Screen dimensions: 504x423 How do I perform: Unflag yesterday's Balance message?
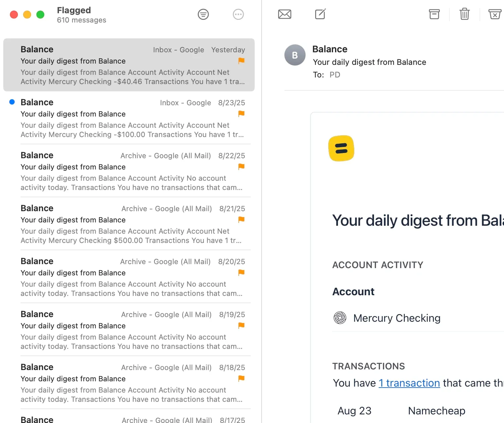click(x=241, y=61)
